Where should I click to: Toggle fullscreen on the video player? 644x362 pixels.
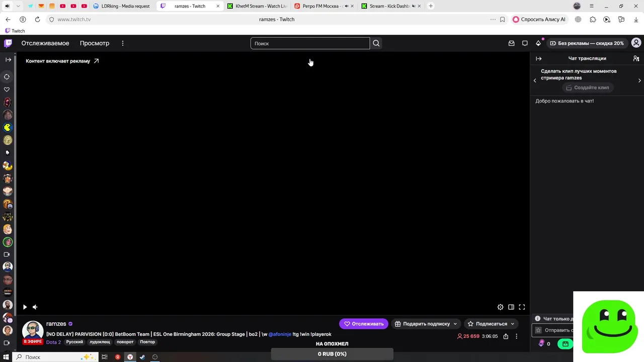(522, 307)
